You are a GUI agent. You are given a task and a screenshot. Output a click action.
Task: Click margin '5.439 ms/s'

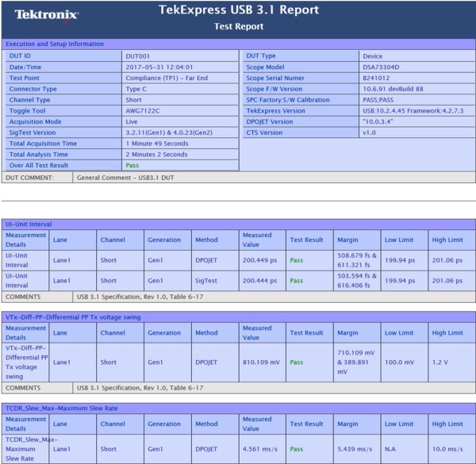pos(355,449)
